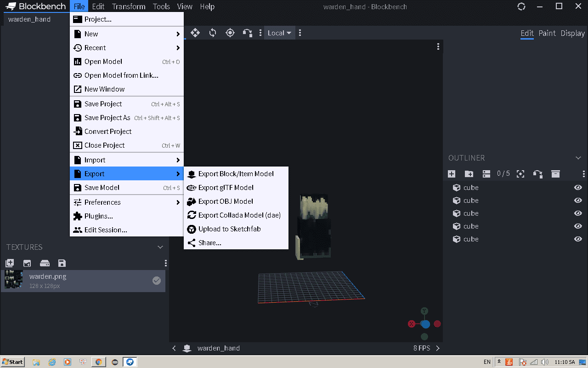Open the Transform menu
588x368 pixels.
click(129, 6)
